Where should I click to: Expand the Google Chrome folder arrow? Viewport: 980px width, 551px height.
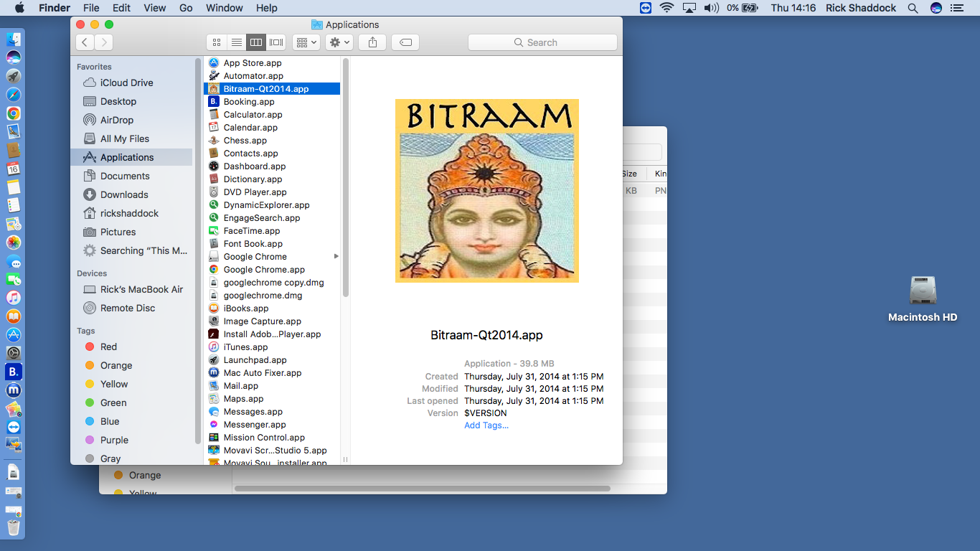(x=336, y=256)
